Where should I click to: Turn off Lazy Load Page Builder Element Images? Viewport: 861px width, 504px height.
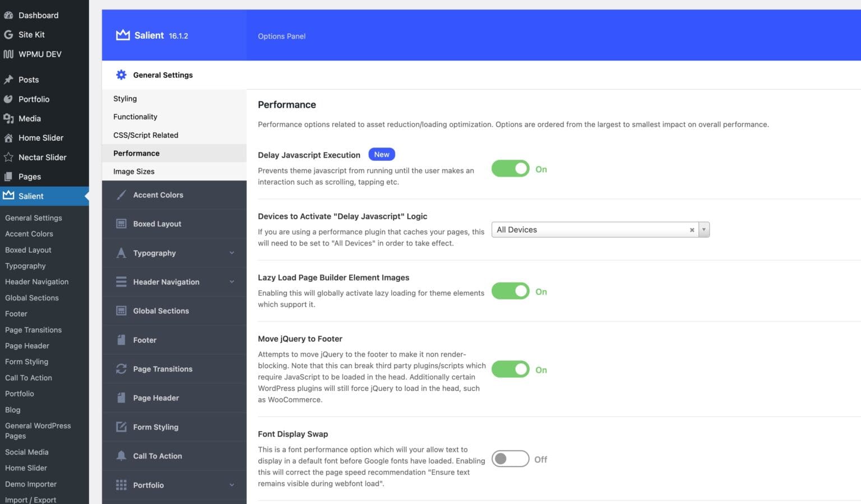click(510, 291)
